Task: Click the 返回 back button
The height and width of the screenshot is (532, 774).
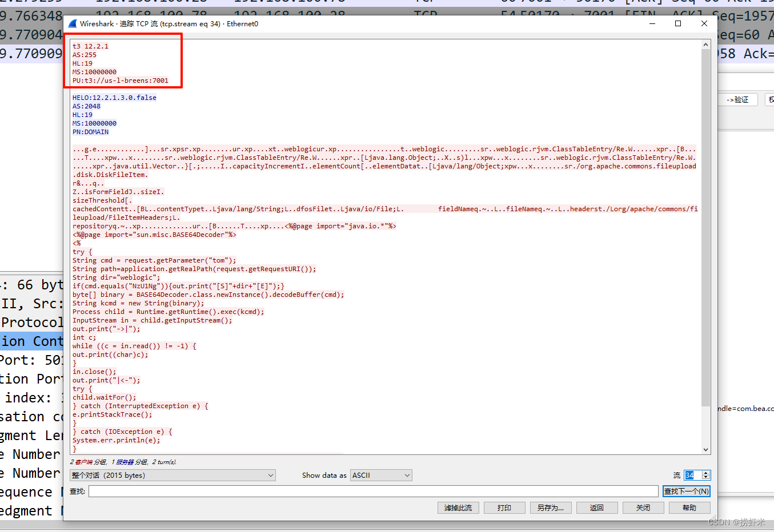Action: (x=597, y=508)
